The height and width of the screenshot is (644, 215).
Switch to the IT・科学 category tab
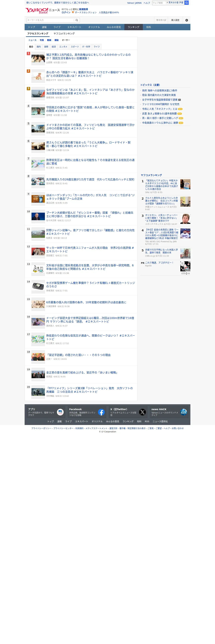(x=86, y=47)
